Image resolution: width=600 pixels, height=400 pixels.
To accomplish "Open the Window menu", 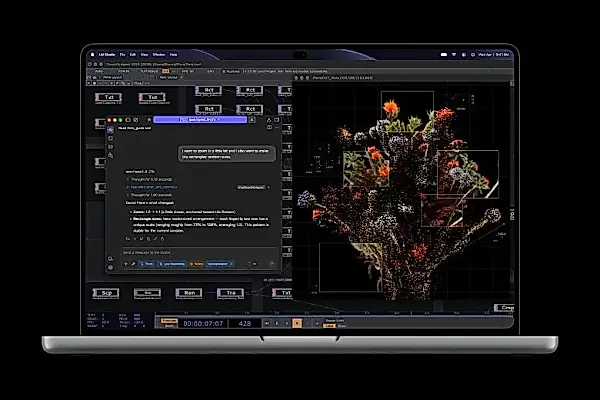I will point(159,55).
